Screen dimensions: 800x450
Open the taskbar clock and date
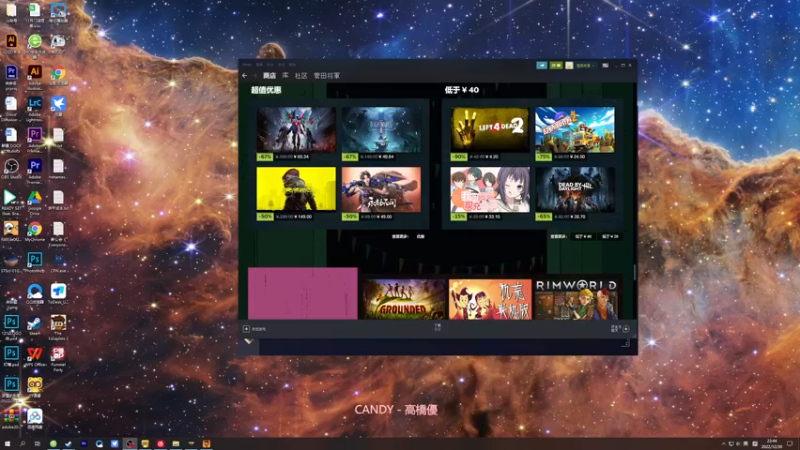tap(771, 444)
